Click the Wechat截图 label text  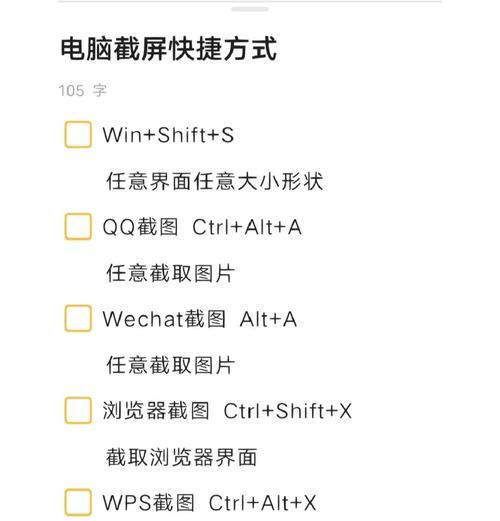point(164,319)
